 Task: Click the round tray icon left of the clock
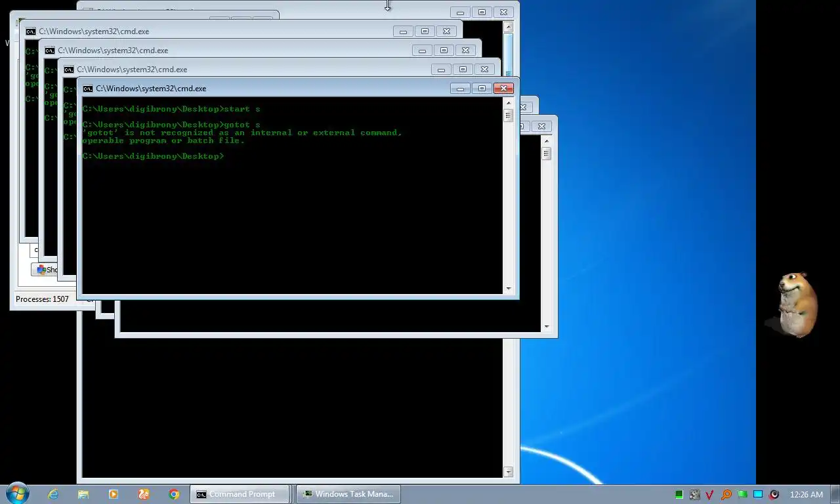[x=774, y=494]
